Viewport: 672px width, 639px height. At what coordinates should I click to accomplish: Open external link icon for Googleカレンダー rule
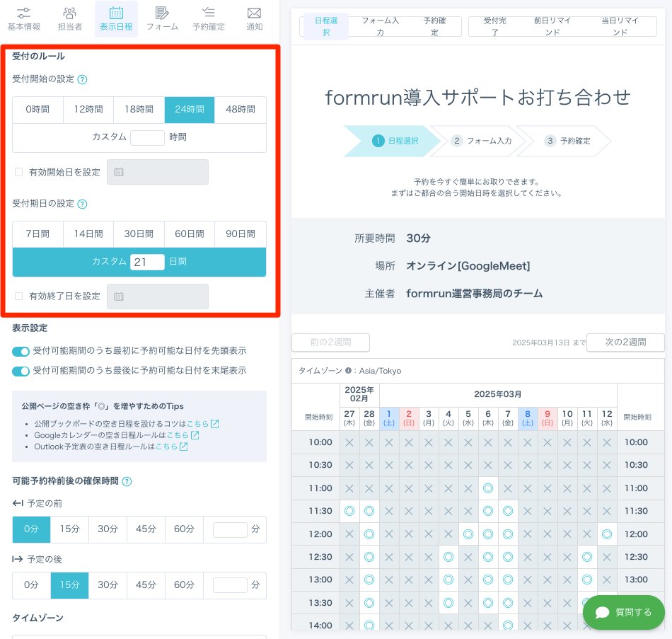tap(195, 435)
